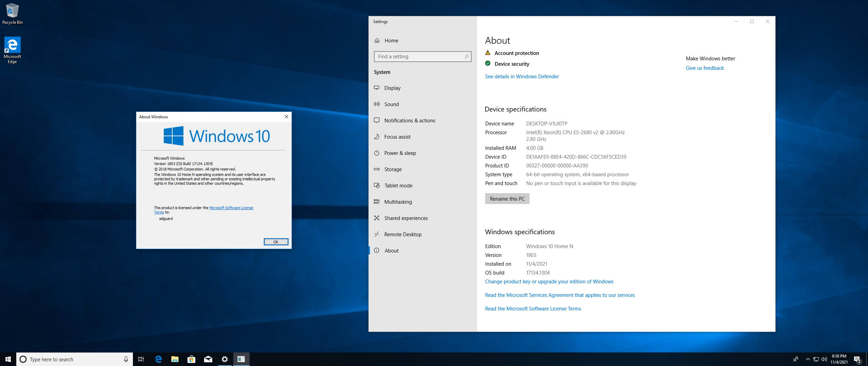Click See details in Windows Defender

pyautogui.click(x=522, y=77)
